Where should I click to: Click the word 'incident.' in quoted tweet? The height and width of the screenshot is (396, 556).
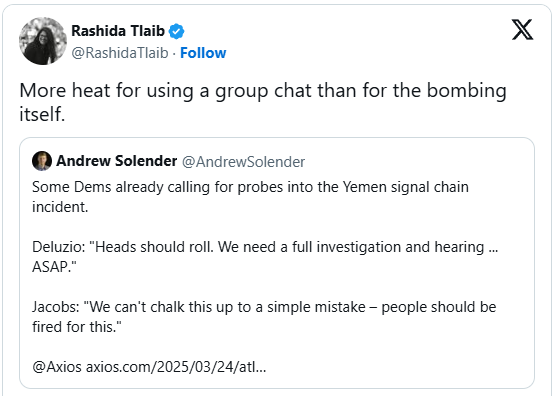coord(60,207)
